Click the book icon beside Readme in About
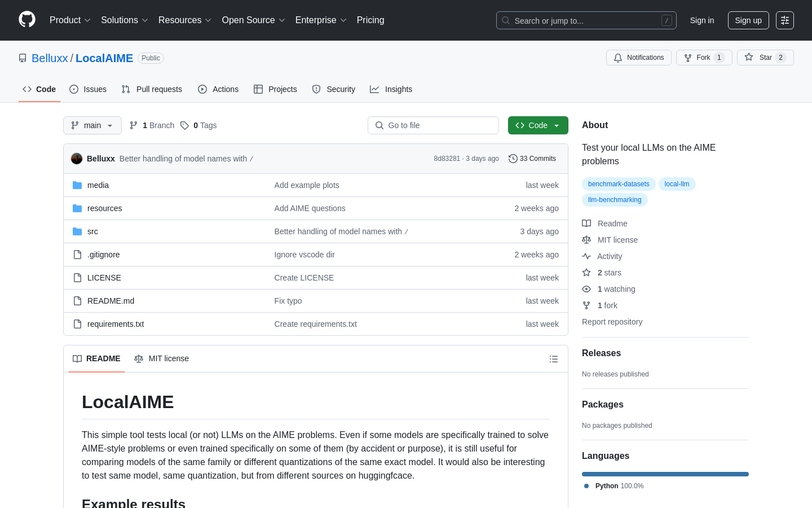The height and width of the screenshot is (508, 812). (x=586, y=224)
